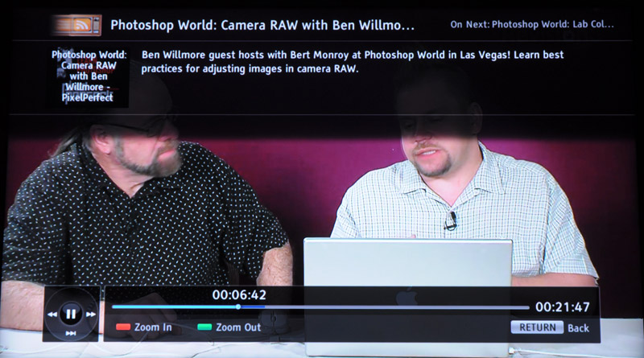Click the progress bar playhead knob
The image size is (644, 358).
pos(238,307)
